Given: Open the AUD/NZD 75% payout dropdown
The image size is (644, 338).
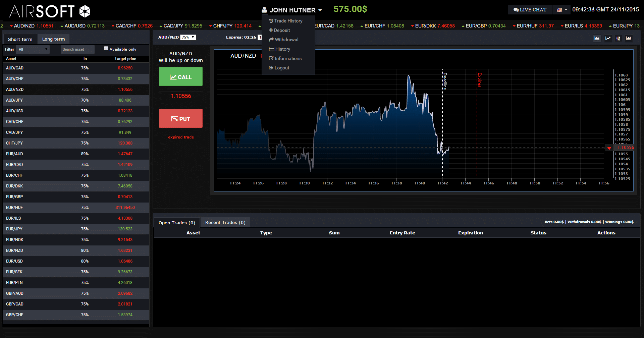Looking at the screenshot, I should 188,37.
